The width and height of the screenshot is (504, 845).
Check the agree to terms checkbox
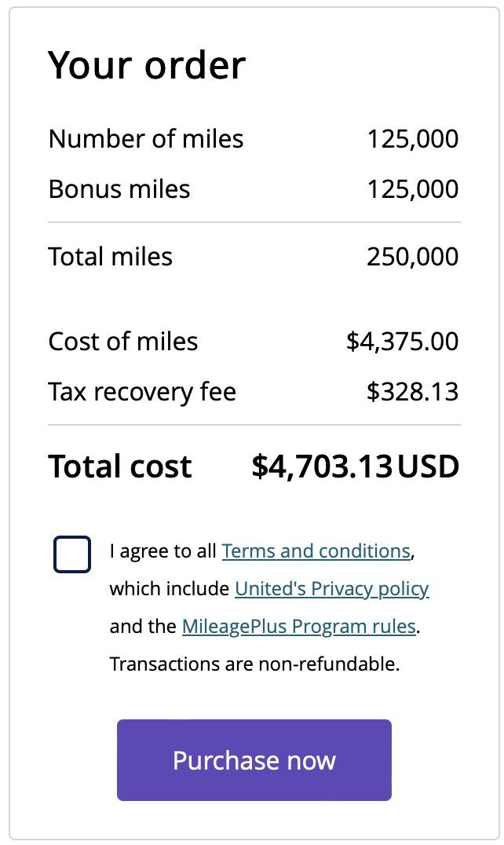[72, 554]
